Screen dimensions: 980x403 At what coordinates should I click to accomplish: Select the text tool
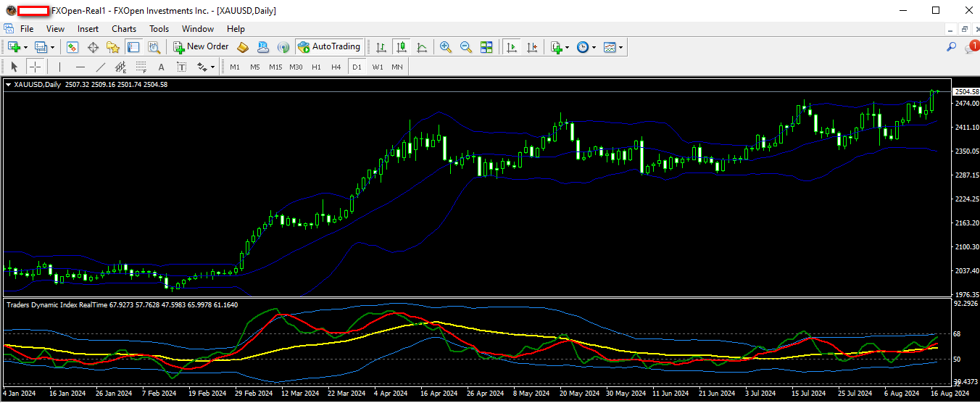tap(162, 67)
